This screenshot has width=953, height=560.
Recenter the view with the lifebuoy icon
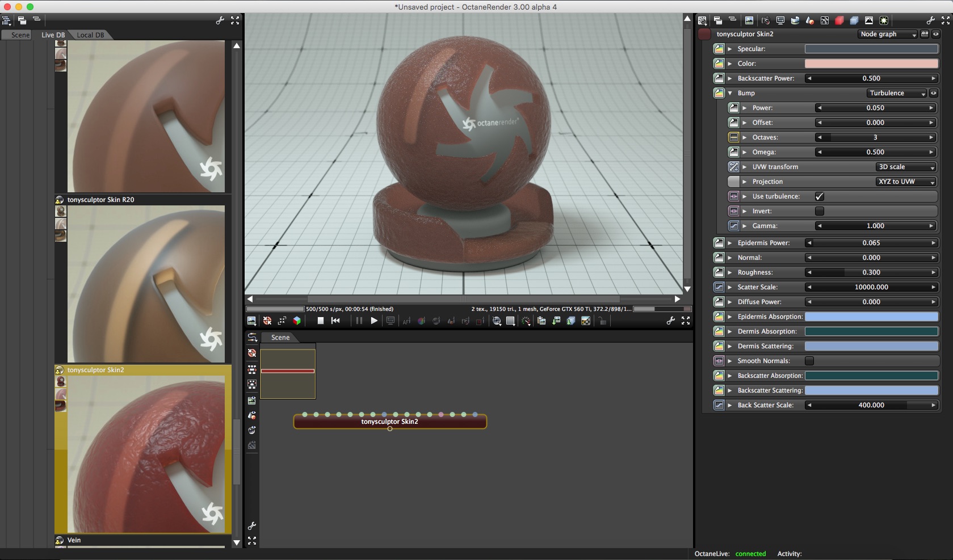267,321
